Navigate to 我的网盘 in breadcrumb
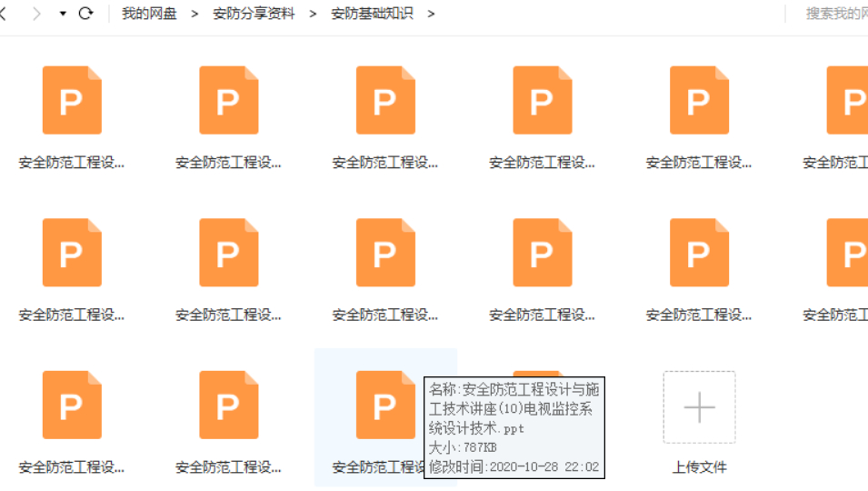Viewport: 868px width, 491px height. 149,14
